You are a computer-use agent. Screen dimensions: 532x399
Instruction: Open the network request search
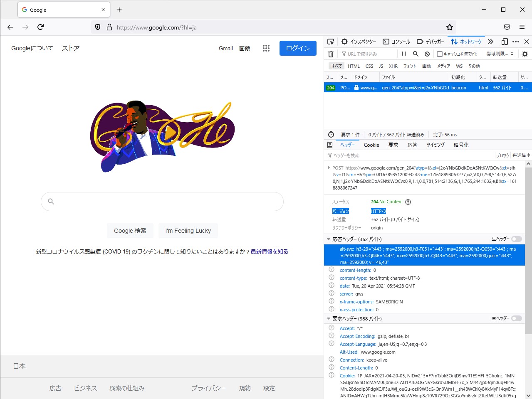click(415, 54)
